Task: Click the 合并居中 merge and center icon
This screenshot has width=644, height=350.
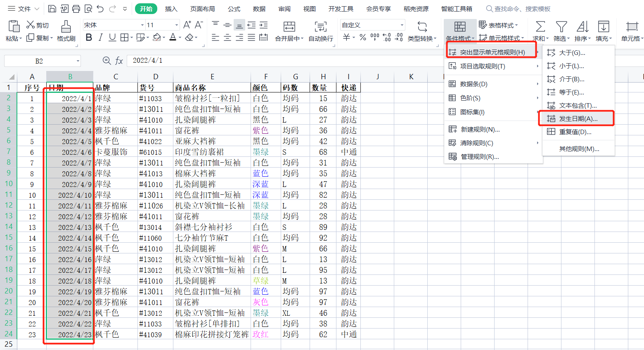Action: click(x=289, y=27)
